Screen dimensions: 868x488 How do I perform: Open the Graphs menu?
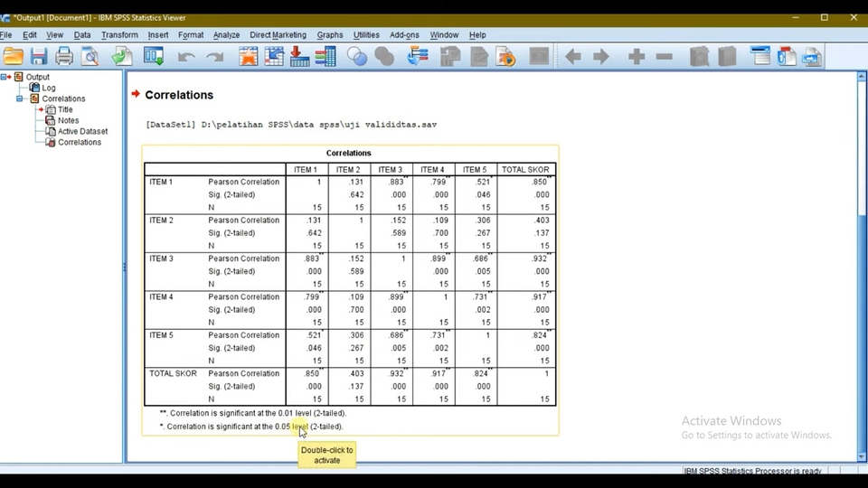330,35
